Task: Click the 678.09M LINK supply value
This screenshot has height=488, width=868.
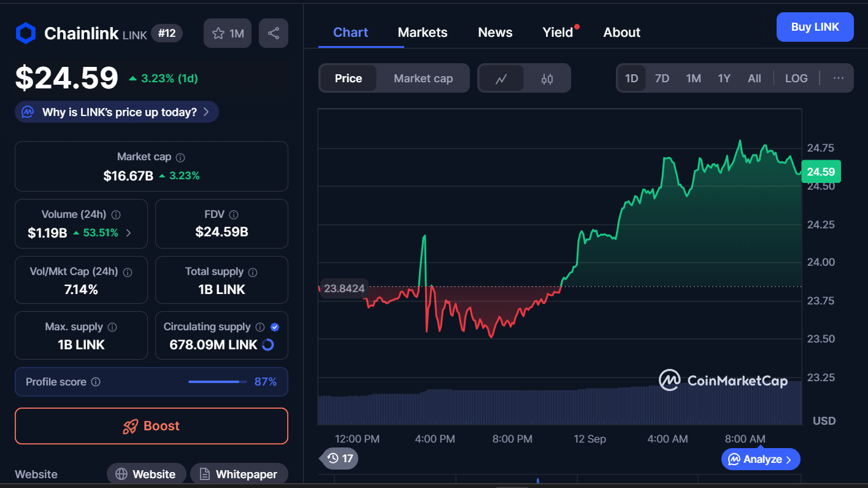Action: pyautogui.click(x=213, y=345)
